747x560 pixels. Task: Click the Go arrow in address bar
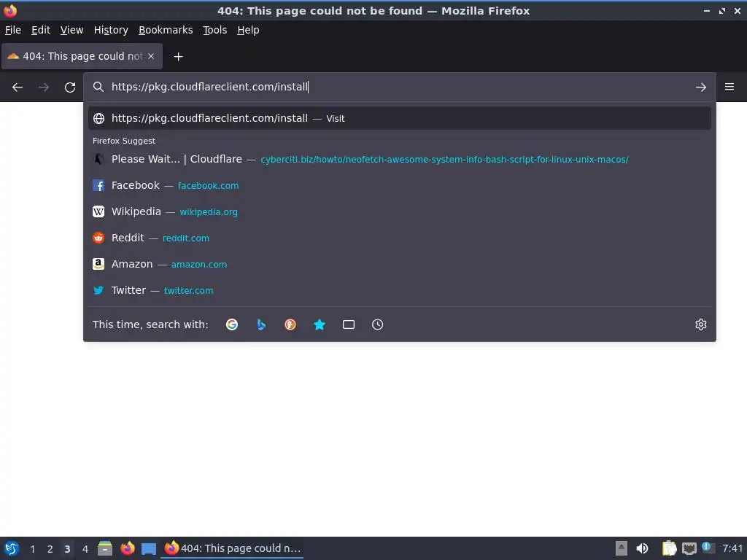[701, 87]
